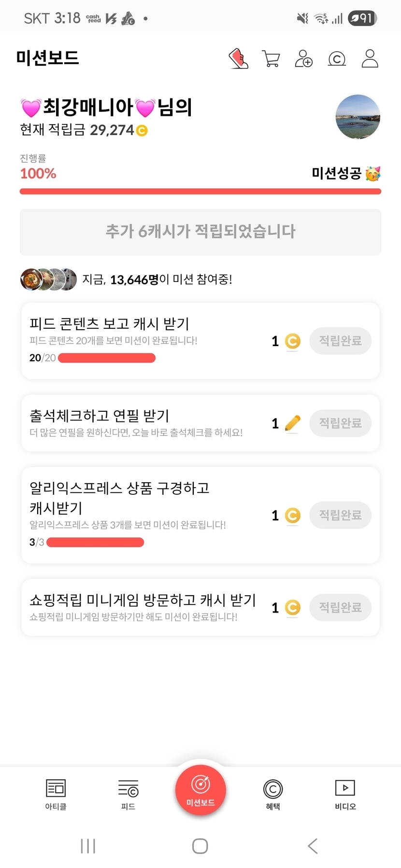401x868 pixels.
Task: Tap the red 미션보드 center button
Action: [200, 790]
